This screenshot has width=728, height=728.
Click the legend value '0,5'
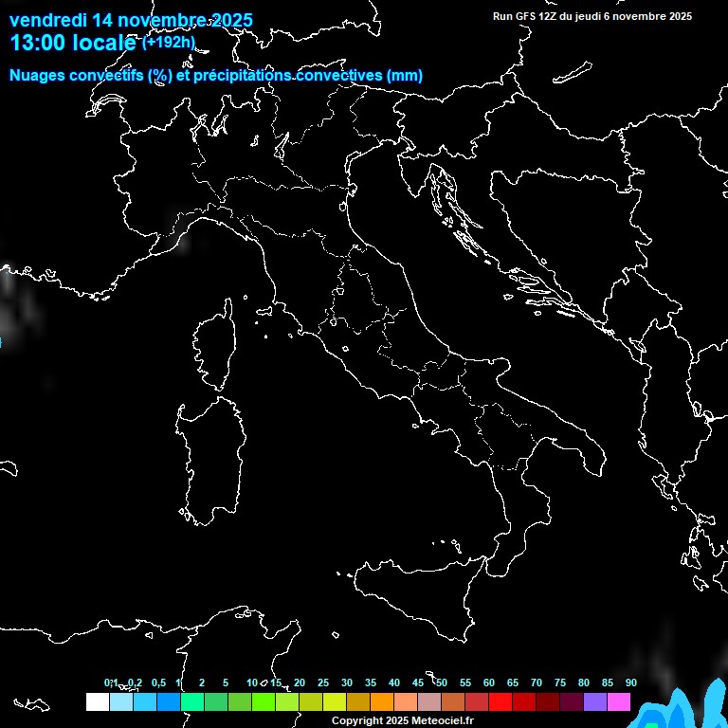tap(158, 682)
